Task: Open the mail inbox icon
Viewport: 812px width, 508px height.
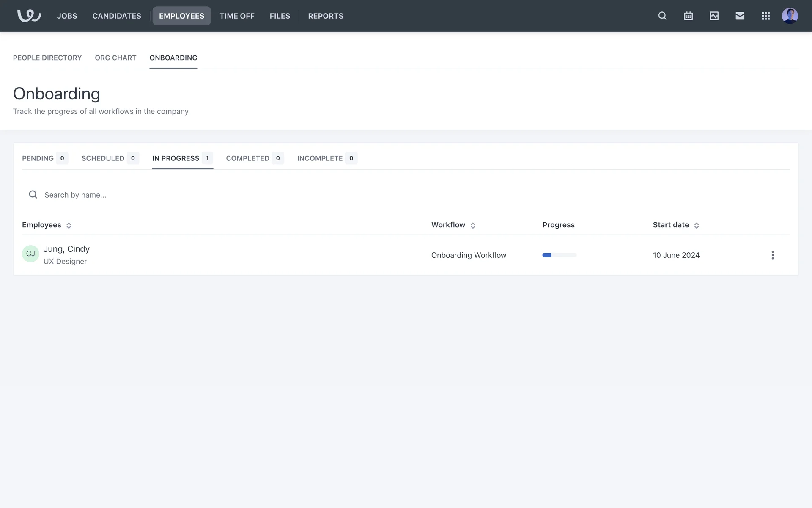Action: click(740, 16)
